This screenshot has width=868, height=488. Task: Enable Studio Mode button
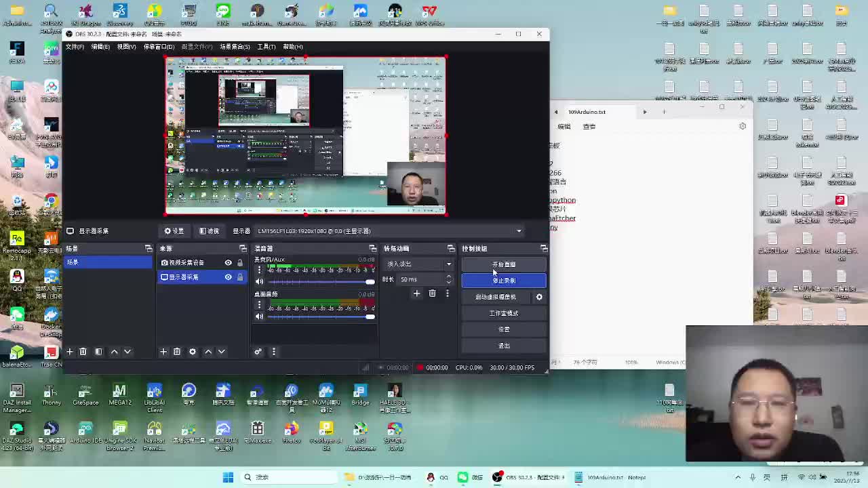click(504, 313)
